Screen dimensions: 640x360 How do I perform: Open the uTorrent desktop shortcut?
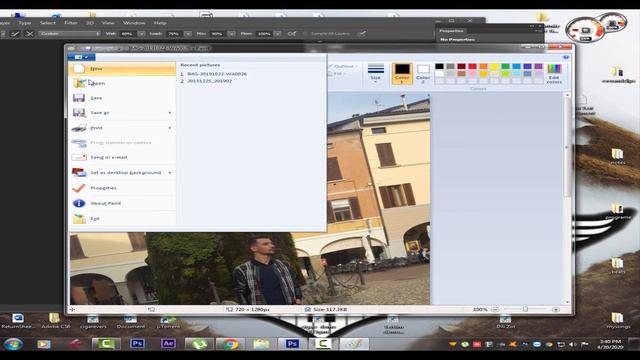point(168,322)
